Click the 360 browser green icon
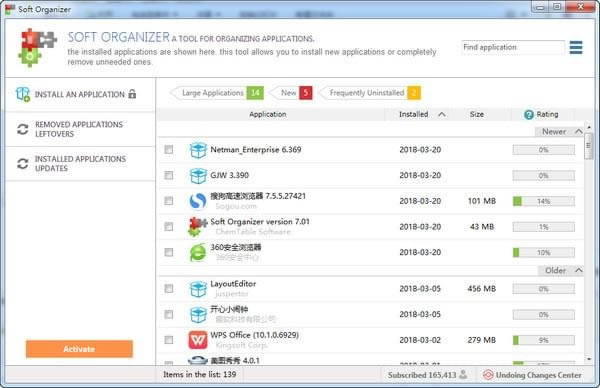 coord(198,253)
